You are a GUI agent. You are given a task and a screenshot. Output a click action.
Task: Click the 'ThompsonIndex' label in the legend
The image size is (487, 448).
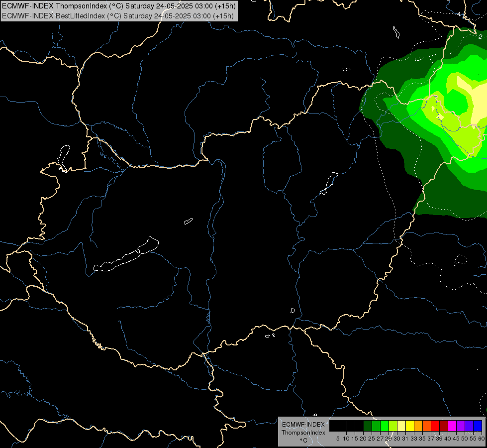click(x=303, y=433)
